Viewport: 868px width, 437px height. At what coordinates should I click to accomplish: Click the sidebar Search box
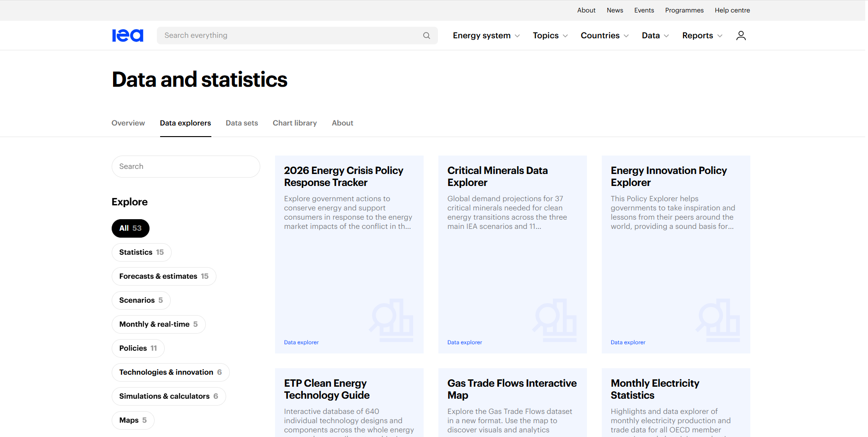(x=186, y=167)
